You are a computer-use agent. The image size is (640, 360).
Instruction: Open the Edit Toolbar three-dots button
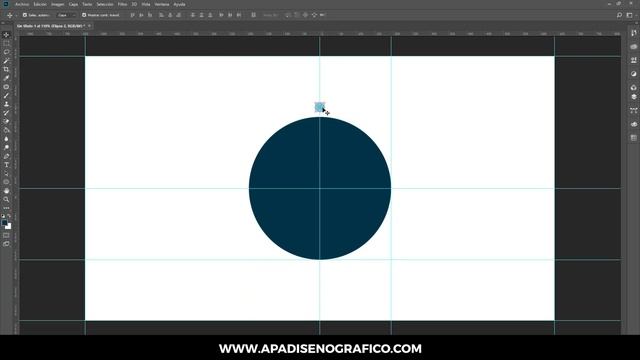point(6,208)
